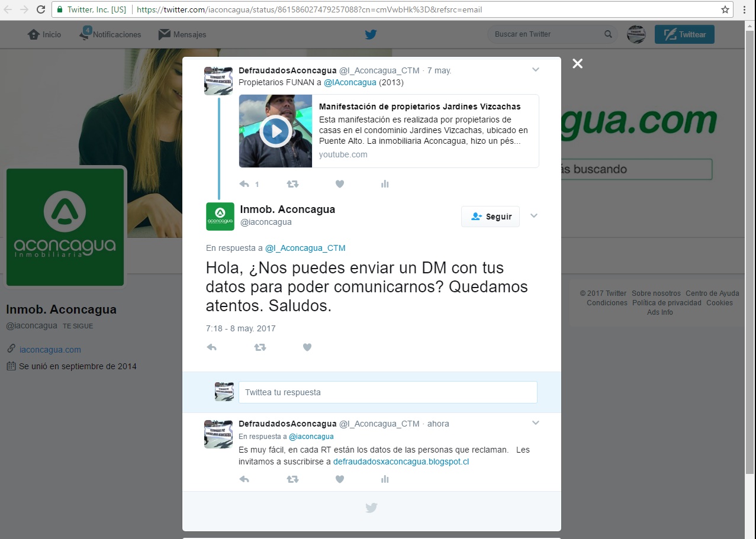The height and width of the screenshot is (539, 756).
Task: Click the Seguir button
Action: (490, 217)
